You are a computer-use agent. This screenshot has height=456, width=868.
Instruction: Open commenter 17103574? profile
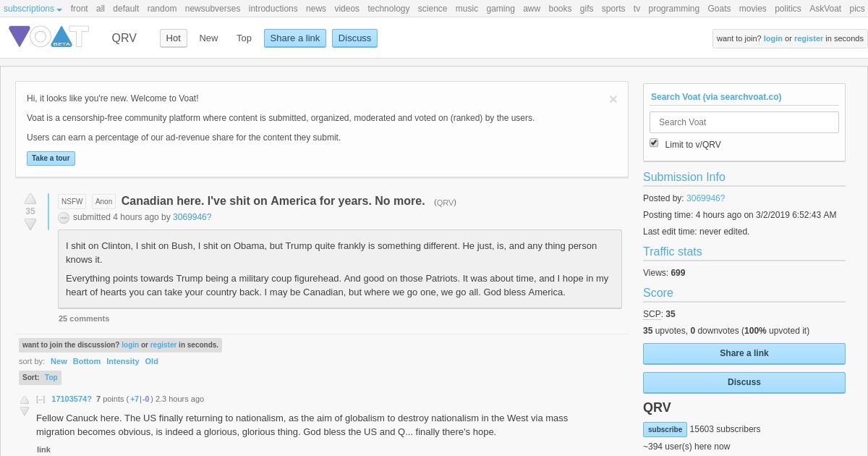pos(72,399)
